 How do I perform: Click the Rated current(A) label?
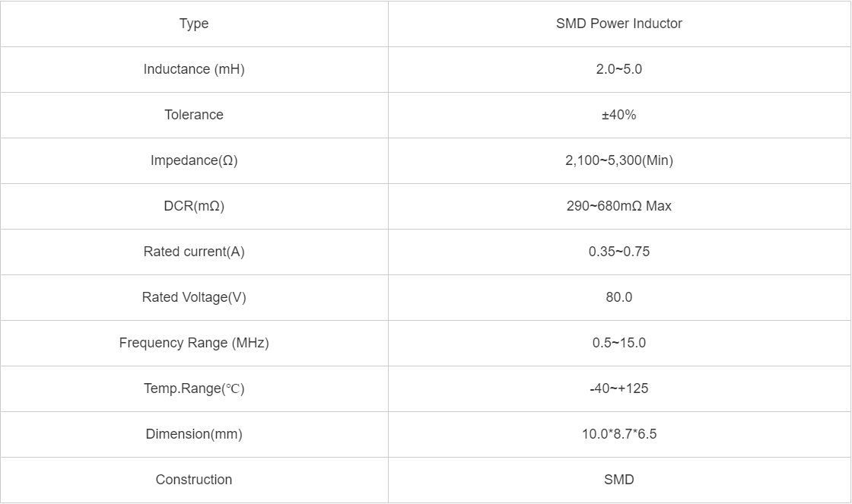click(x=194, y=252)
